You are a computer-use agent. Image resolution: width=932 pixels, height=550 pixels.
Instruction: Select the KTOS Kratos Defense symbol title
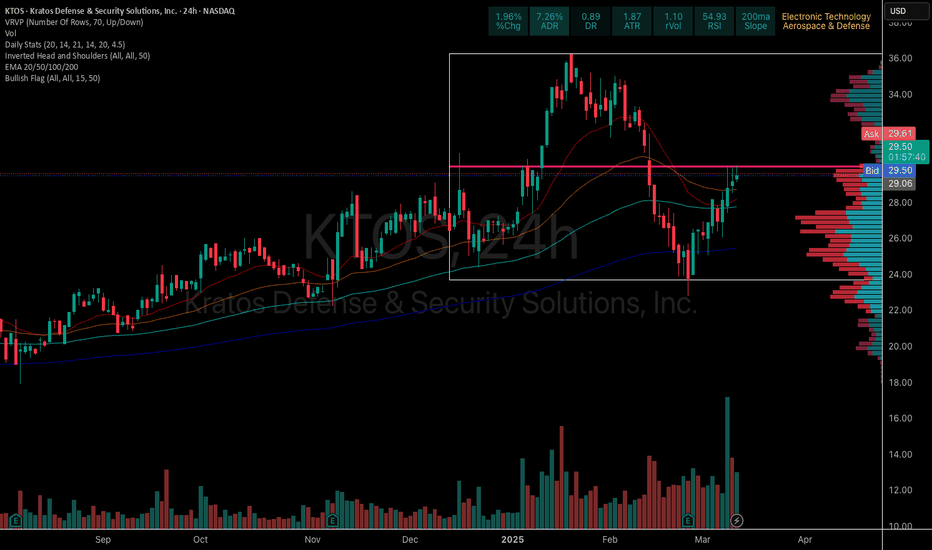pos(119,11)
